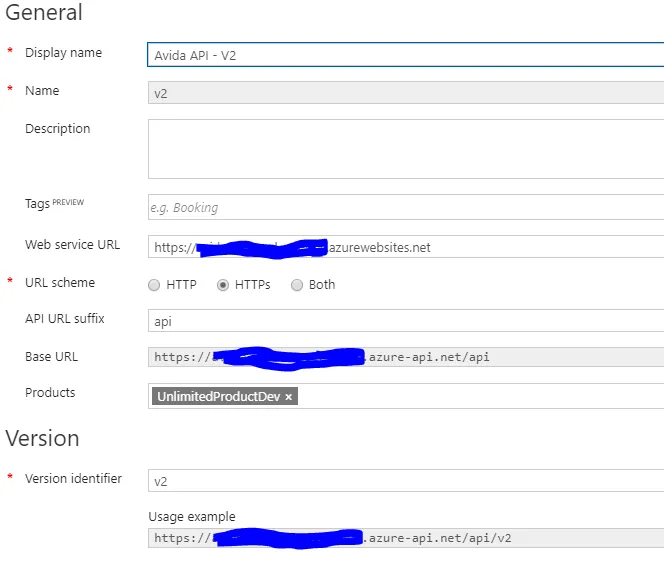Click the Display name label
664x562 pixels.
tap(63, 53)
